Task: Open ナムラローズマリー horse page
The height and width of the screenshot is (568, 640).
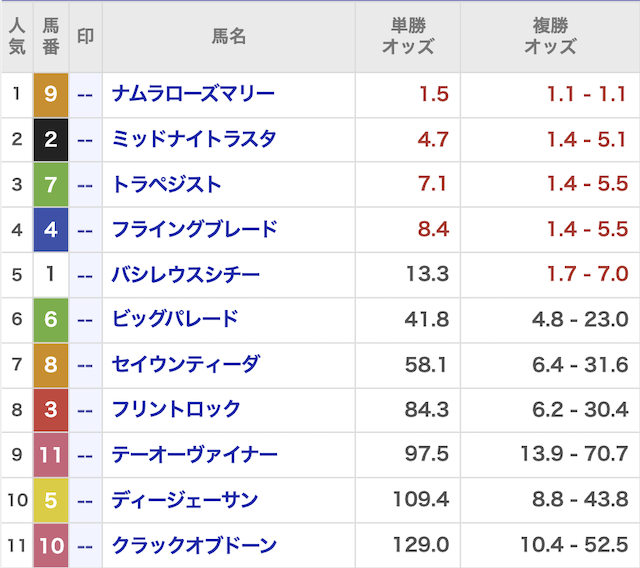Action: [x=193, y=95]
